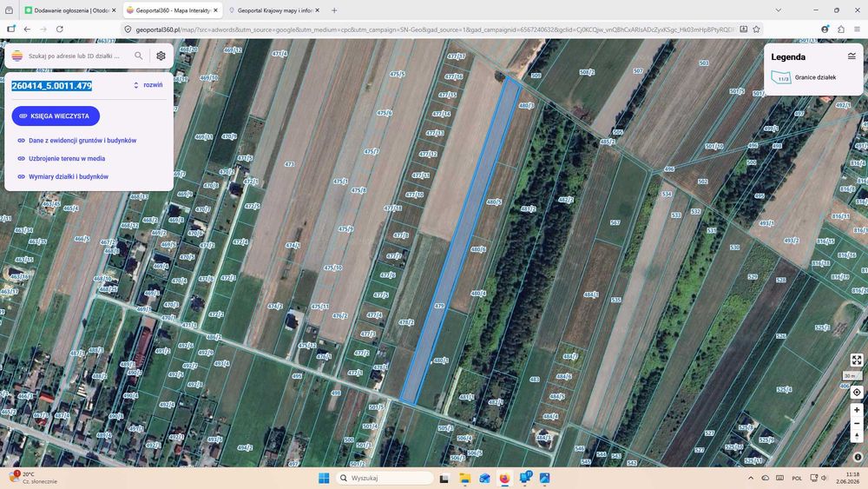Click Granice działek legend label
The width and height of the screenshot is (868, 489).
(x=815, y=77)
